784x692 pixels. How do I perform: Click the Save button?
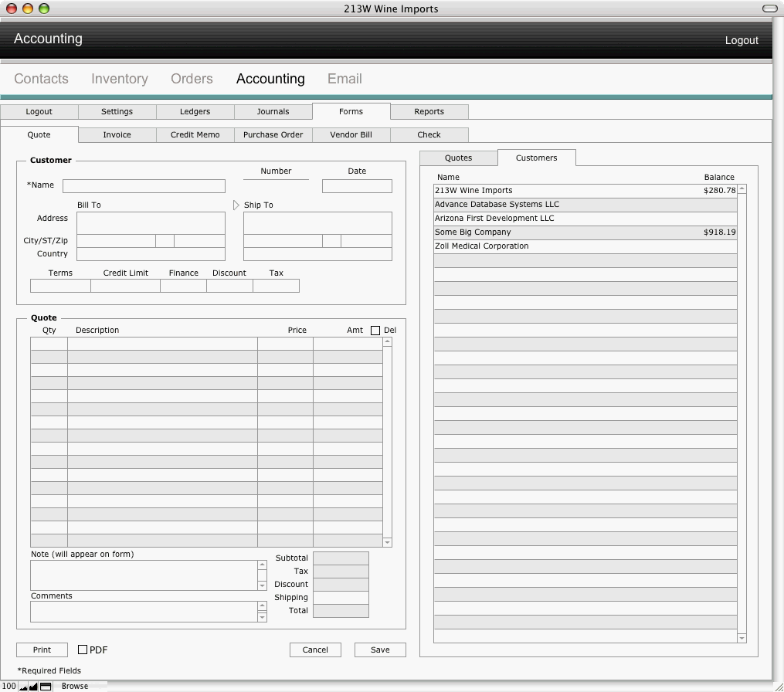point(380,650)
